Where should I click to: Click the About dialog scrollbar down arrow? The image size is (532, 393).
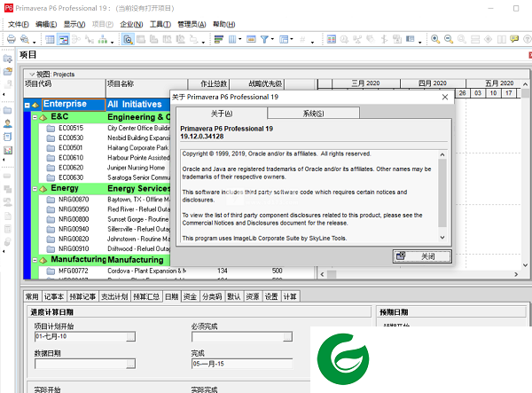[442, 238]
